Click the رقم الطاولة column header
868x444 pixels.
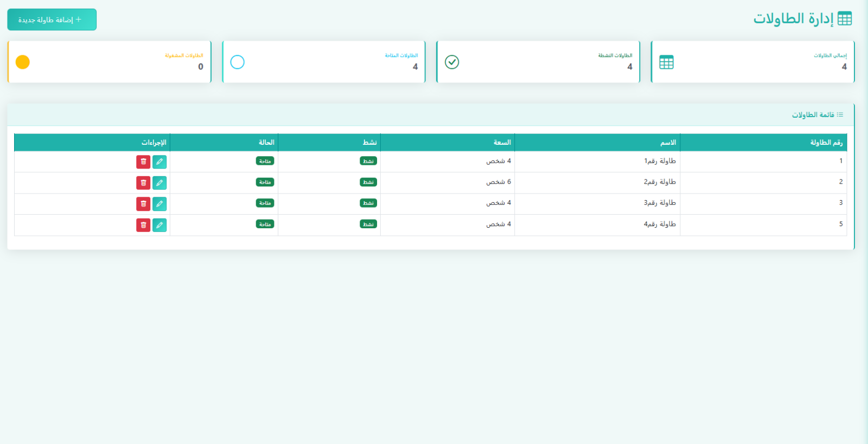(826, 143)
